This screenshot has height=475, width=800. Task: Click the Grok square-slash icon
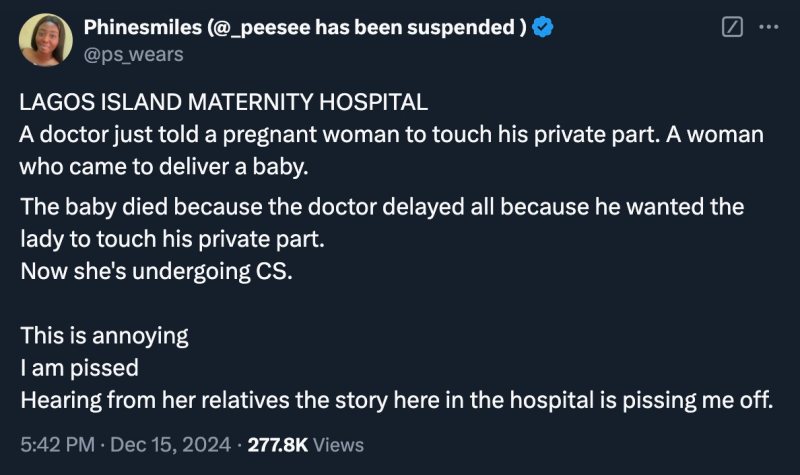(731, 28)
